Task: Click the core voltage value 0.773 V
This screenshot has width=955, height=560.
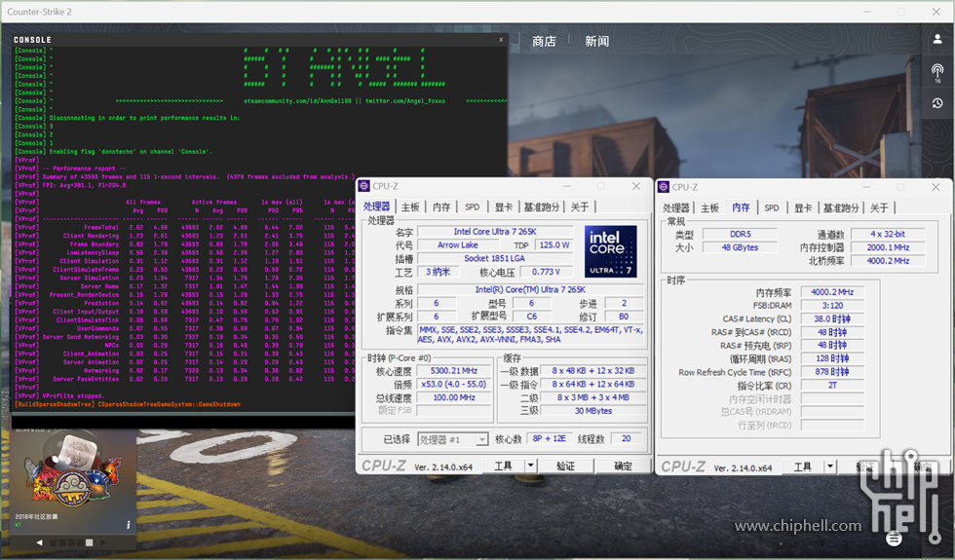Action: point(546,272)
